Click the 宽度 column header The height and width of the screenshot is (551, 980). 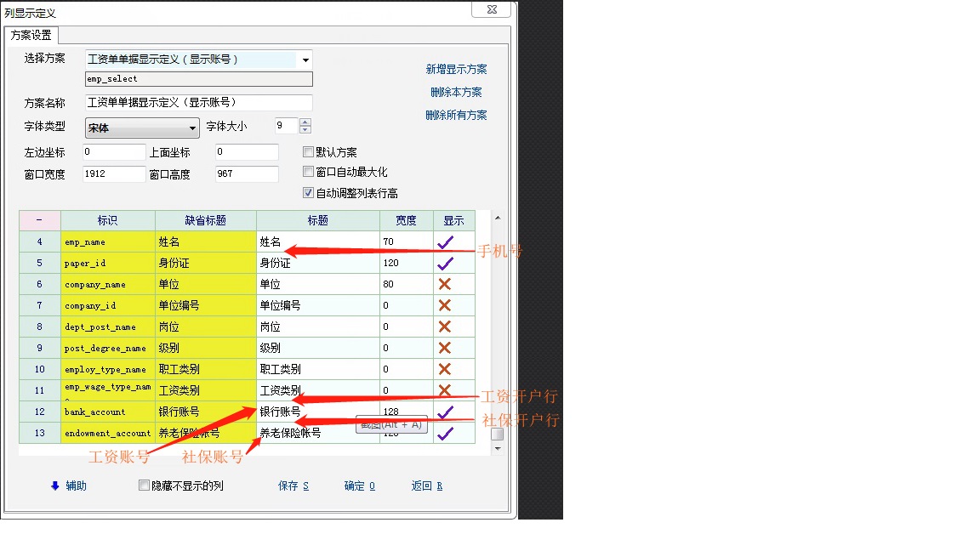click(406, 221)
